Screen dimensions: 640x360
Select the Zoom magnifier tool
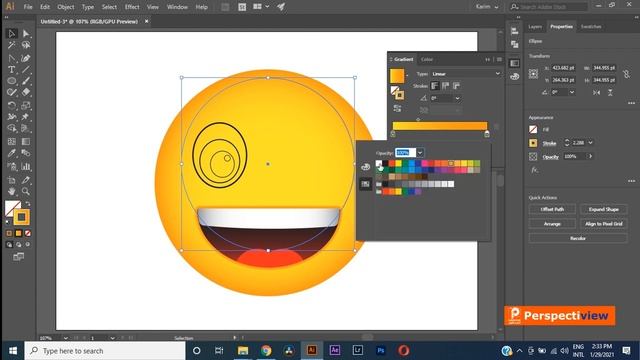[26, 191]
